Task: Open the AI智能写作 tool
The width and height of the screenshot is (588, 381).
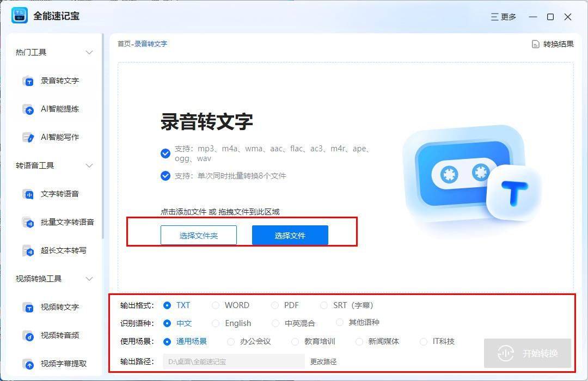Action: (x=54, y=137)
